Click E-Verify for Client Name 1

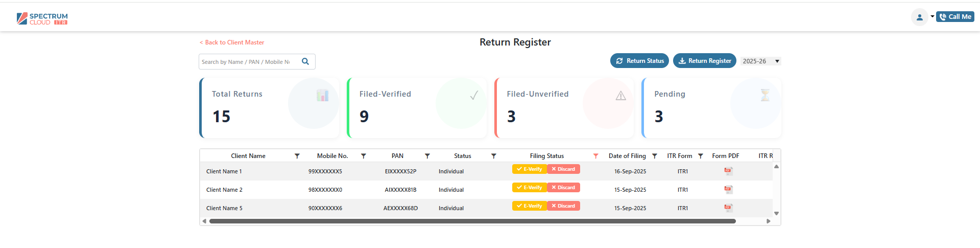[x=530, y=169]
